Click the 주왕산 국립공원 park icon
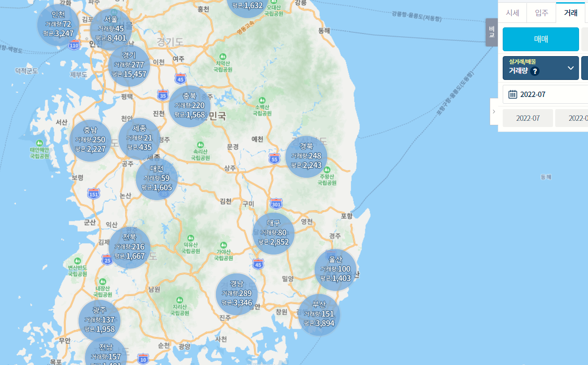 coord(327,170)
